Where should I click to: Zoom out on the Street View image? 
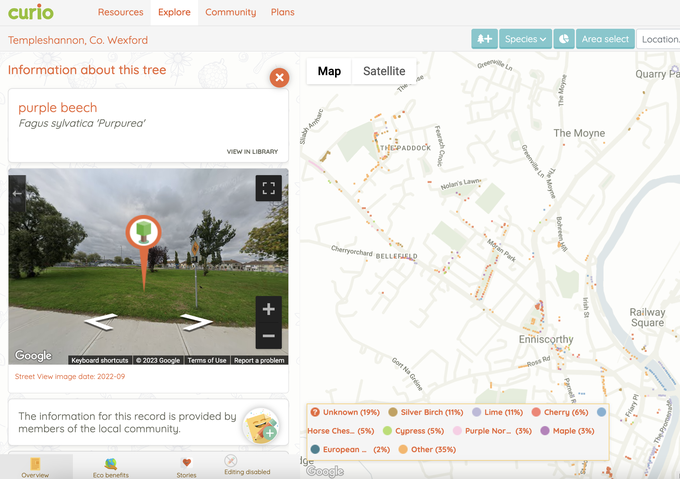268,336
